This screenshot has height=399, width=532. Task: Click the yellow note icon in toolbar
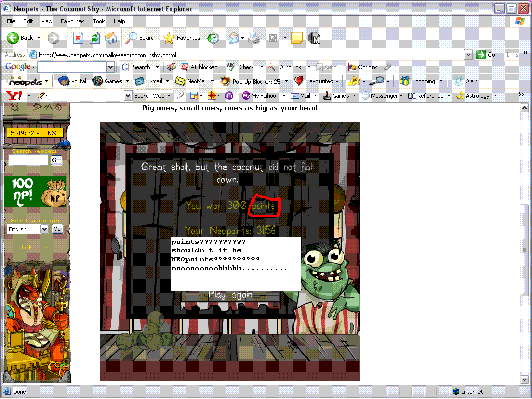coord(297,38)
